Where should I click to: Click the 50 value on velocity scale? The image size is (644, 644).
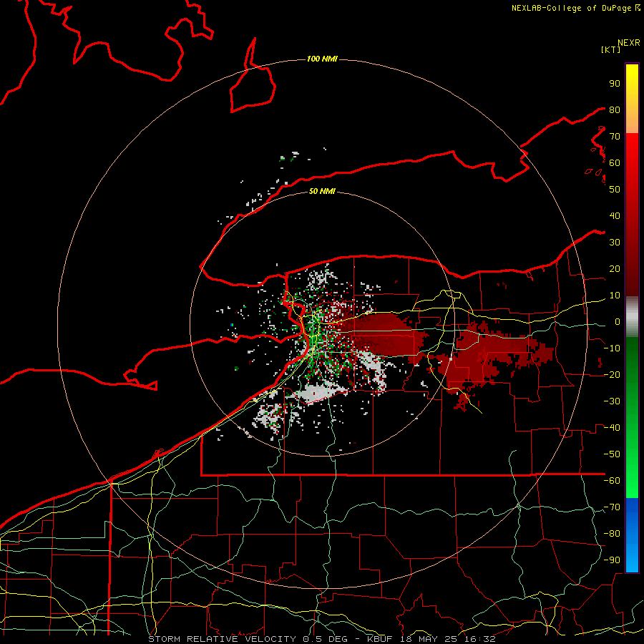click(615, 190)
